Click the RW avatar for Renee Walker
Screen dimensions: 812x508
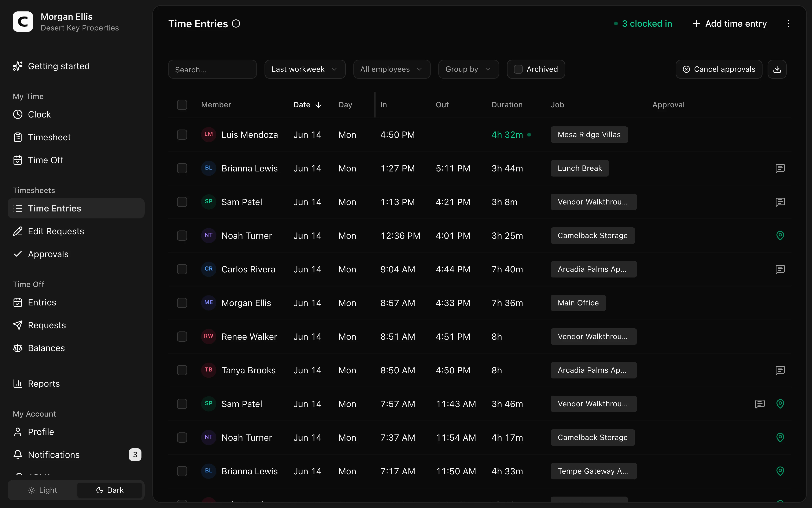208,336
